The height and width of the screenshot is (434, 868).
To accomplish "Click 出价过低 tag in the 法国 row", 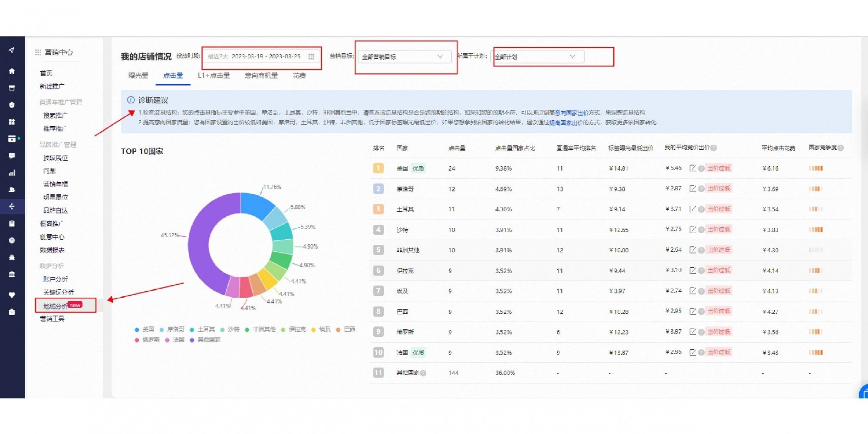I will [x=719, y=352].
